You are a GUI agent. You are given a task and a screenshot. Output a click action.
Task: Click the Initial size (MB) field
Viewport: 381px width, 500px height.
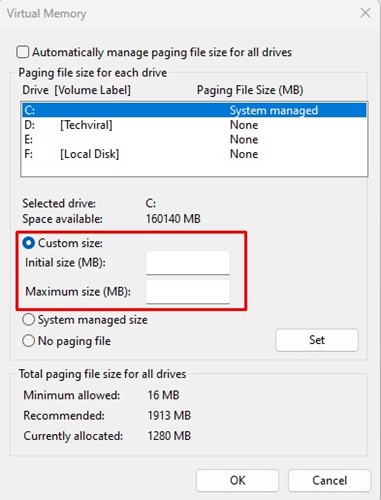(188, 263)
